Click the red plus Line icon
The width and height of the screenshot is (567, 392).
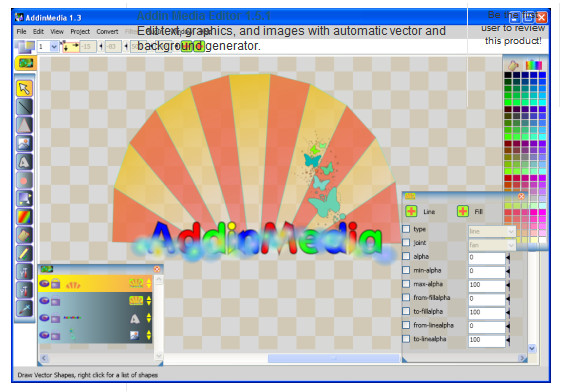pos(411,211)
